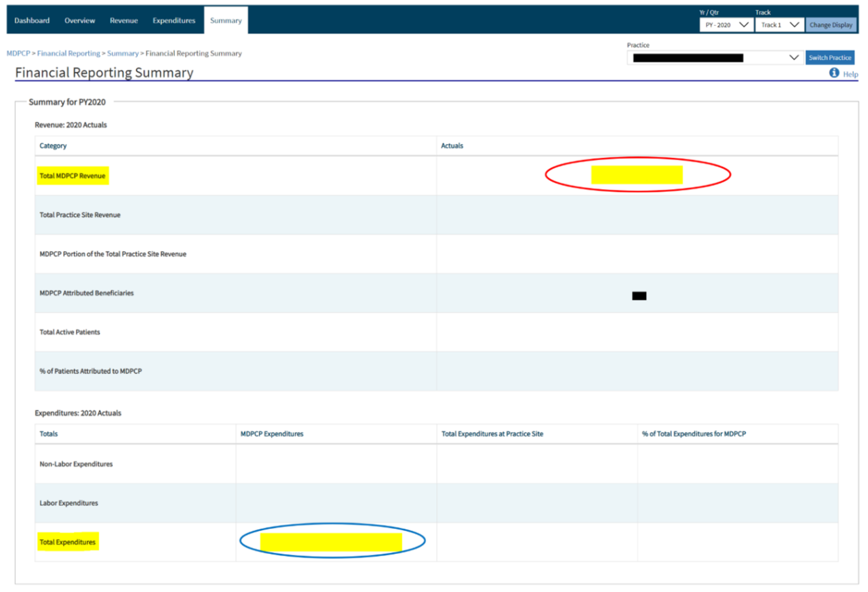The image size is (868, 592).
Task: Go to the Revenue tab
Action: (x=124, y=20)
